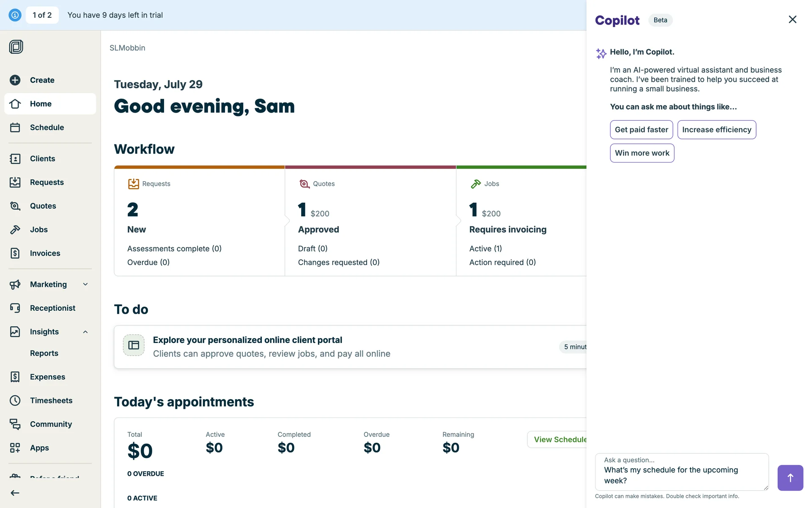The width and height of the screenshot is (812, 508).
Task: Click the Get paid faster suggestion
Action: [641, 130]
